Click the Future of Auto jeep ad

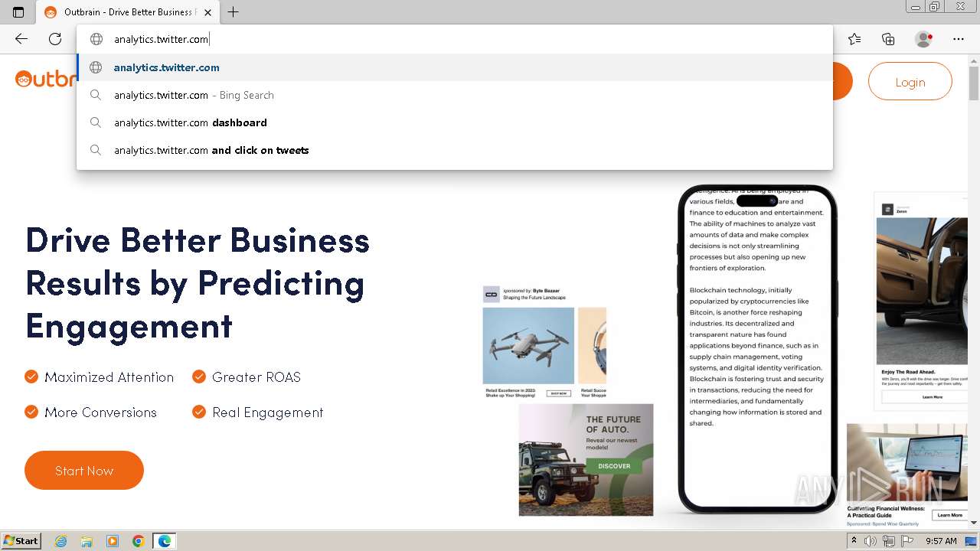(586, 460)
